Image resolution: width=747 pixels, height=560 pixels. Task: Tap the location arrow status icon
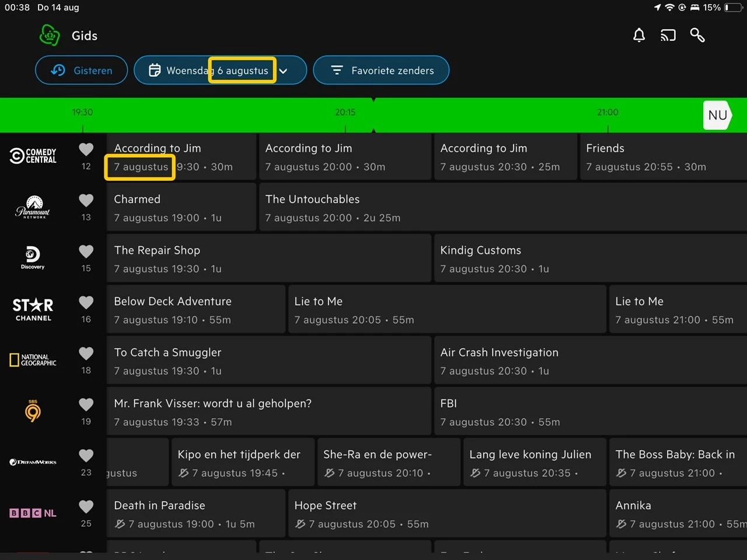(658, 8)
